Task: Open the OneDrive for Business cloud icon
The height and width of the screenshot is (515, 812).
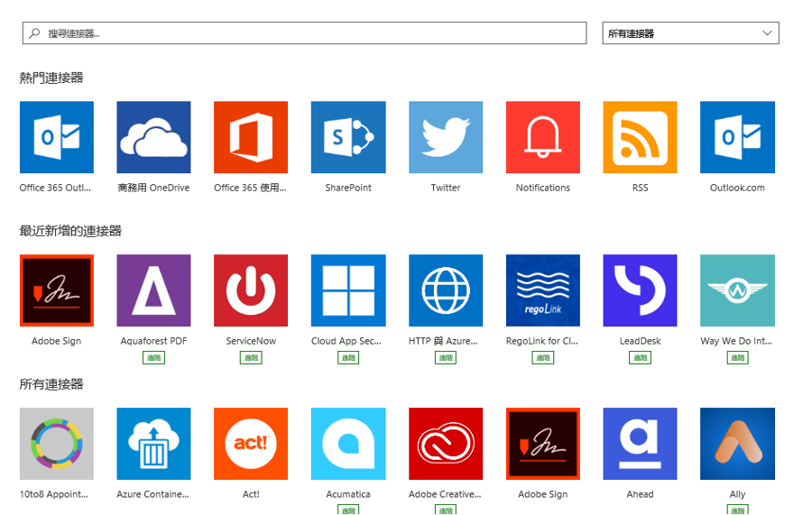Action: tap(153, 137)
